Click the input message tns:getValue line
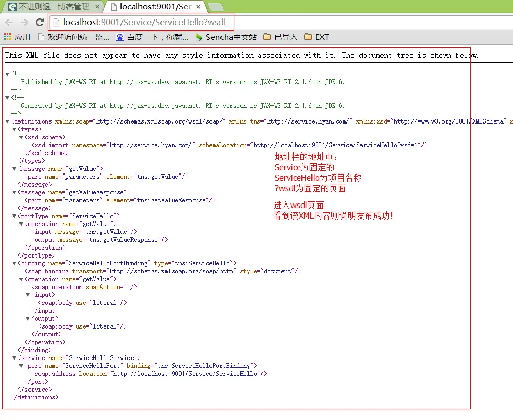The width and height of the screenshot is (513, 420). click(84, 232)
